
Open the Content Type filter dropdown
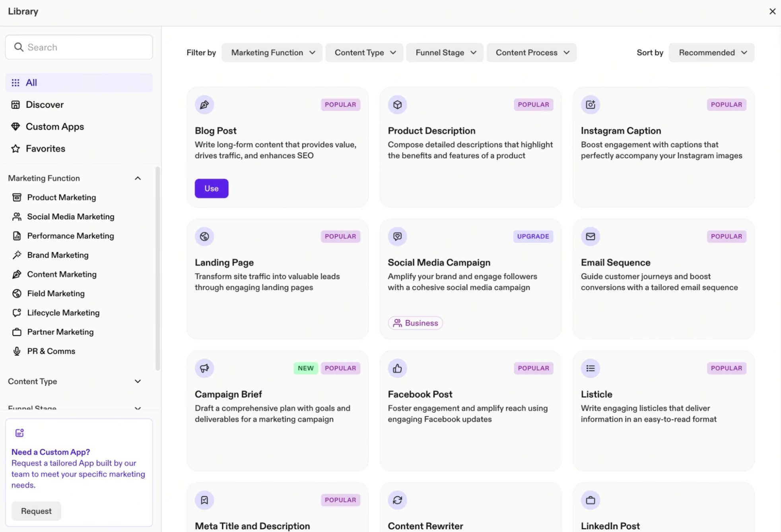364,52
